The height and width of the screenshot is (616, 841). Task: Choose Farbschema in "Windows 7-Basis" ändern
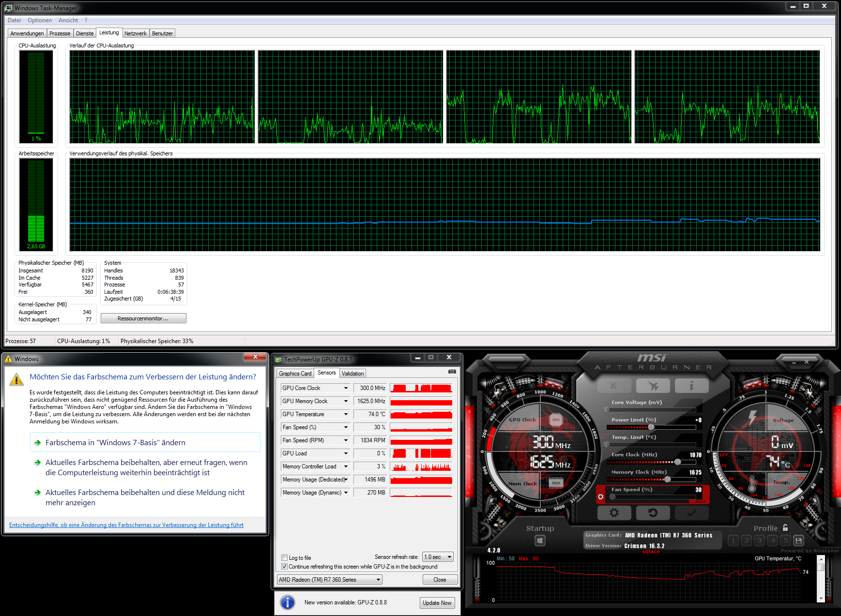click(x=145, y=443)
